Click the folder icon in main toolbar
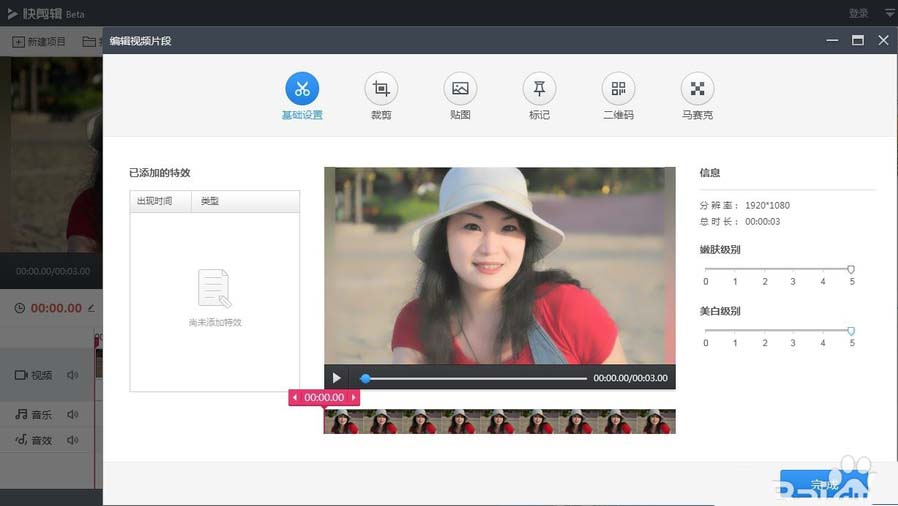 coord(89,42)
